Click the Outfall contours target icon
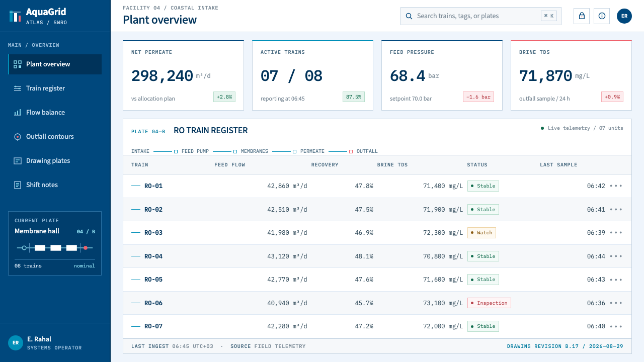Screen dimensions: 644x362 click(18, 137)
